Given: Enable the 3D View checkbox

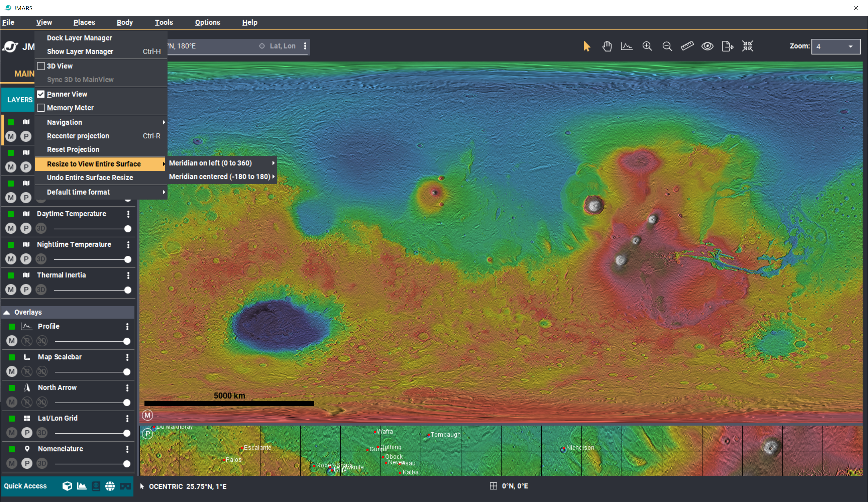Looking at the screenshot, I should (x=41, y=66).
